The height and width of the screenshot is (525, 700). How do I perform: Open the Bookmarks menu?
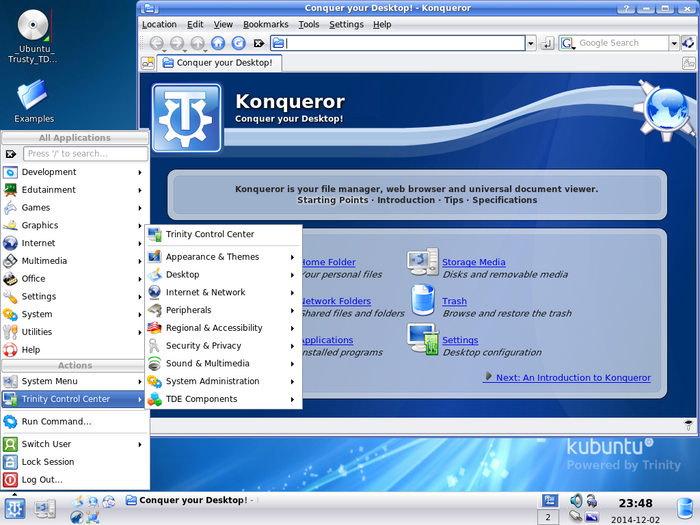point(267,24)
